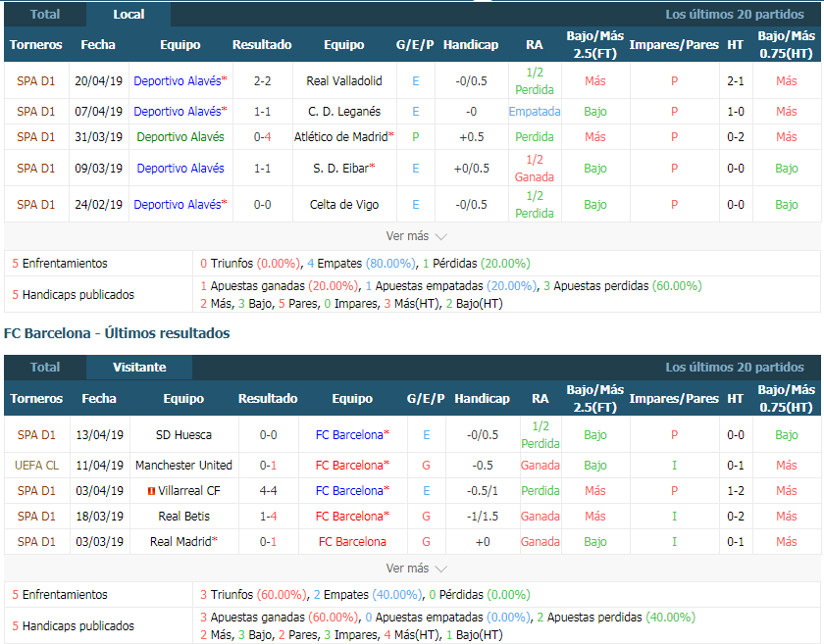Click the date 11/04/19
824x644 pixels.
click(99, 465)
